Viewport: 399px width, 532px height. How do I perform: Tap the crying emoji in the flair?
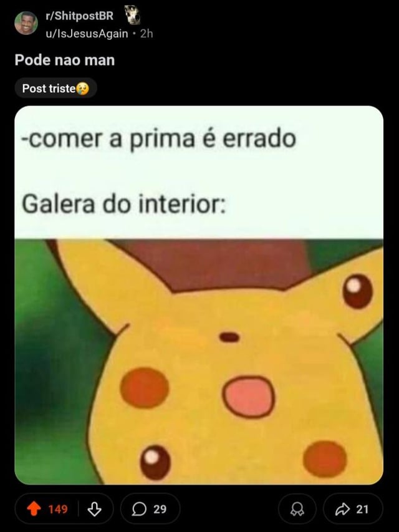click(83, 89)
